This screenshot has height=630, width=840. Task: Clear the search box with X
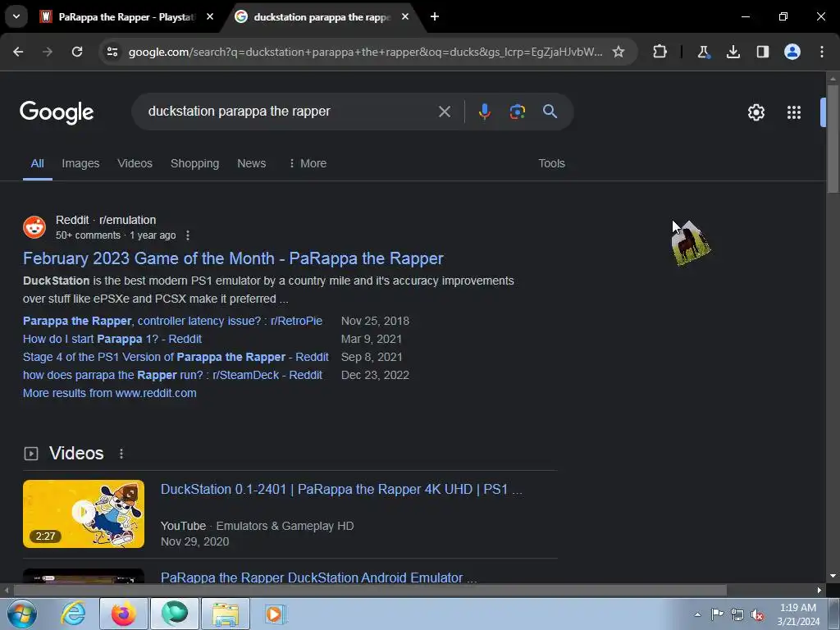444,112
